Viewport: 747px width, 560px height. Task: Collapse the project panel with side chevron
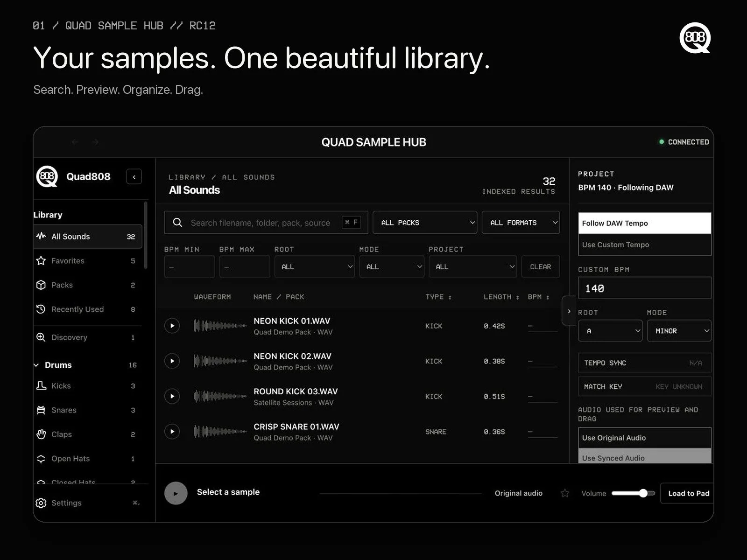tap(569, 310)
